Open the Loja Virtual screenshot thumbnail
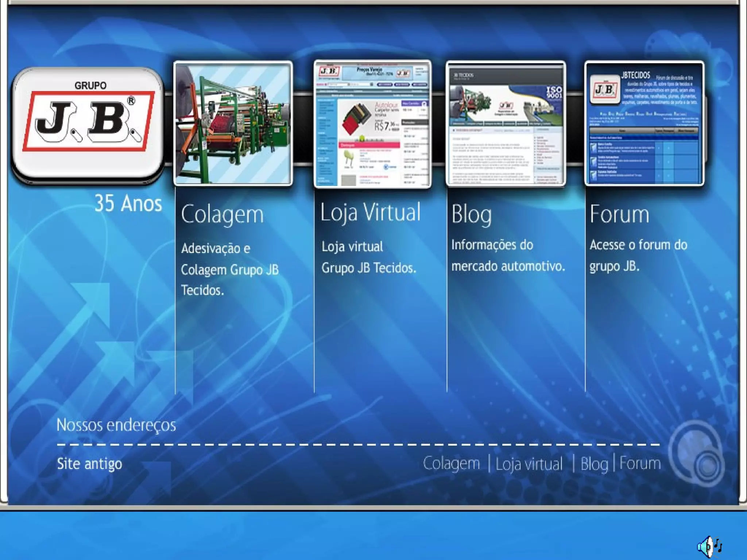This screenshot has width=747, height=560. click(372, 124)
